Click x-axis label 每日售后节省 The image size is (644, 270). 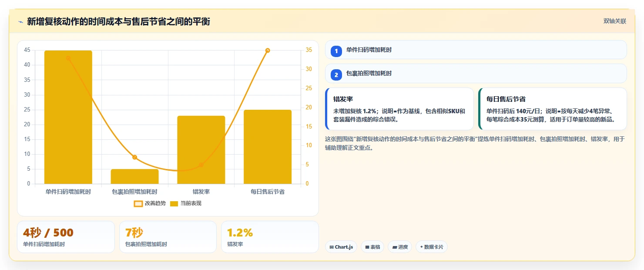coord(268,192)
